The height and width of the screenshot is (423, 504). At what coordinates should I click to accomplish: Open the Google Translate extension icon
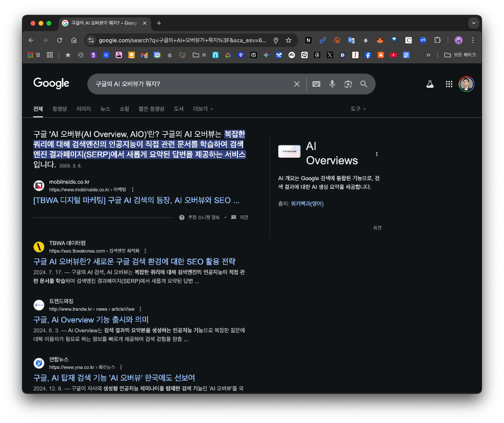pyautogui.click(x=351, y=40)
